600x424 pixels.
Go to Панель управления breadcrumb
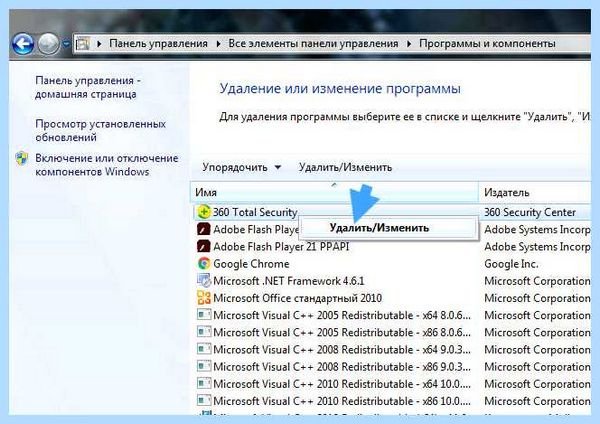158,44
